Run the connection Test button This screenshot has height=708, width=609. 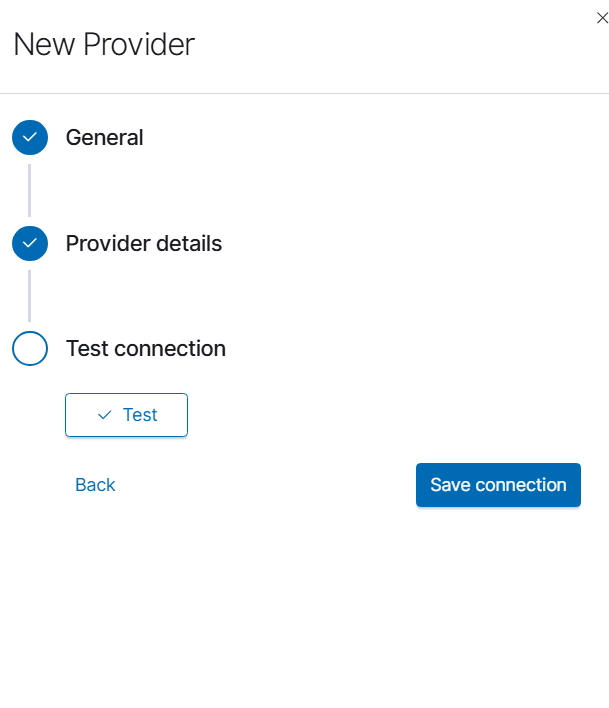tap(126, 415)
